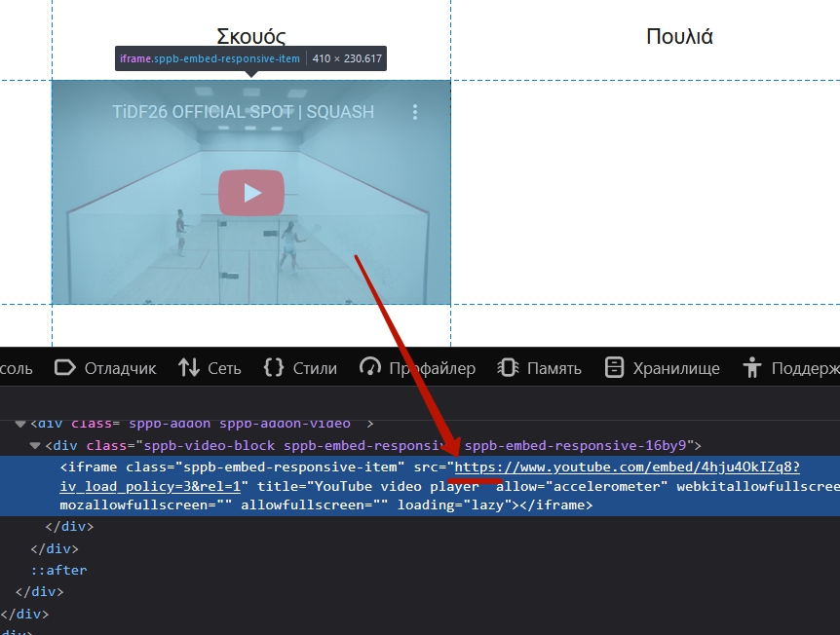Click the Σκουός heading text
This screenshot has width=840, height=635.
(x=251, y=38)
